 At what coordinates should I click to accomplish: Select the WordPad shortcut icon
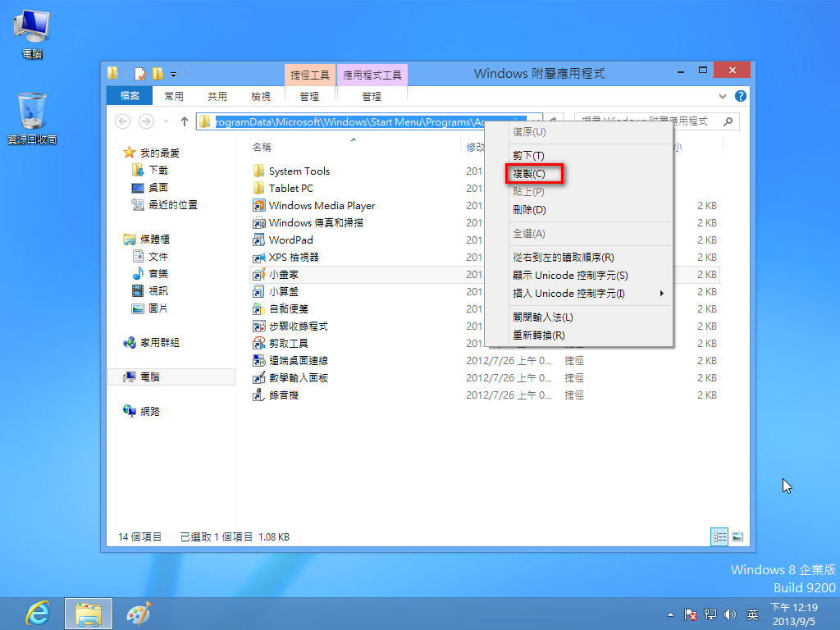pyautogui.click(x=258, y=240)
